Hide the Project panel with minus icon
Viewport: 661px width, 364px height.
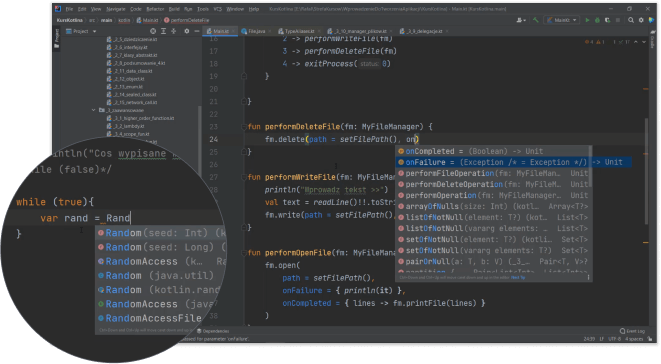point(196,31)
